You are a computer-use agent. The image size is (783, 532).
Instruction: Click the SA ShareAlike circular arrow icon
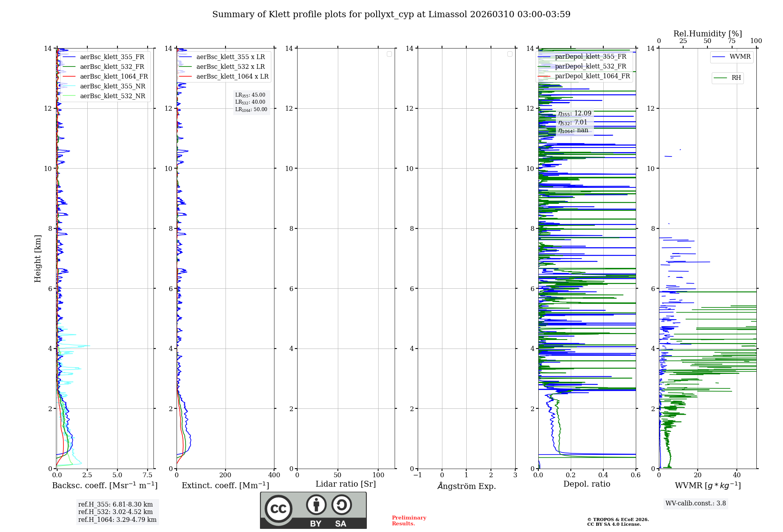click(x=341, y=505)
